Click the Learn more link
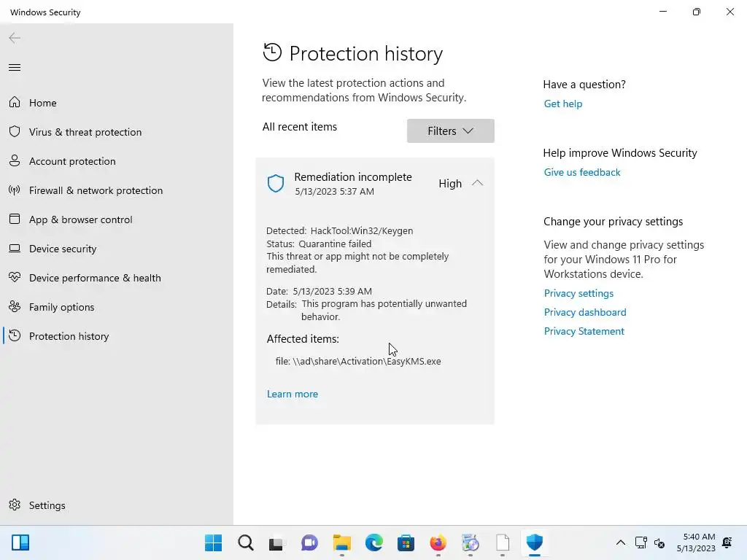The height and width of the screenshot is (560, 747). pyautogui.click(x=293, y=394)
